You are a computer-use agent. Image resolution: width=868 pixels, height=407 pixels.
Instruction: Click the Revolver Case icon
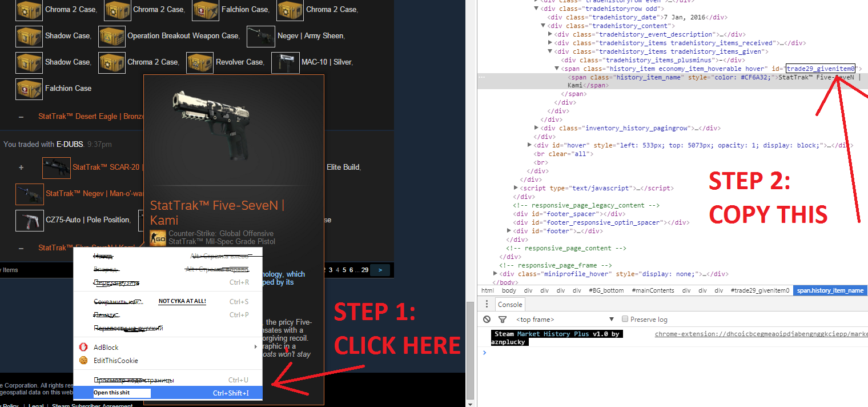click(200, 62)
